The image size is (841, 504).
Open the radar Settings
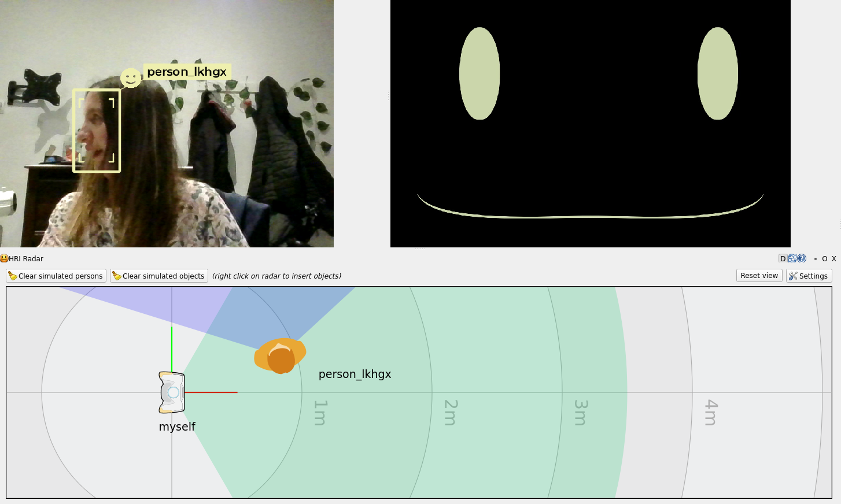(x=809, y=276)
